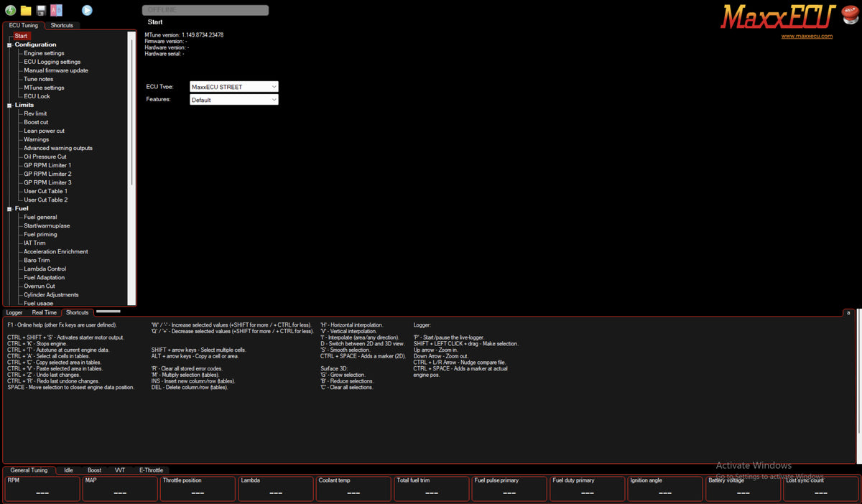Click the green connect-to-ECU icon
Screen dimensions: 862x504
click(x=11, y=10)
